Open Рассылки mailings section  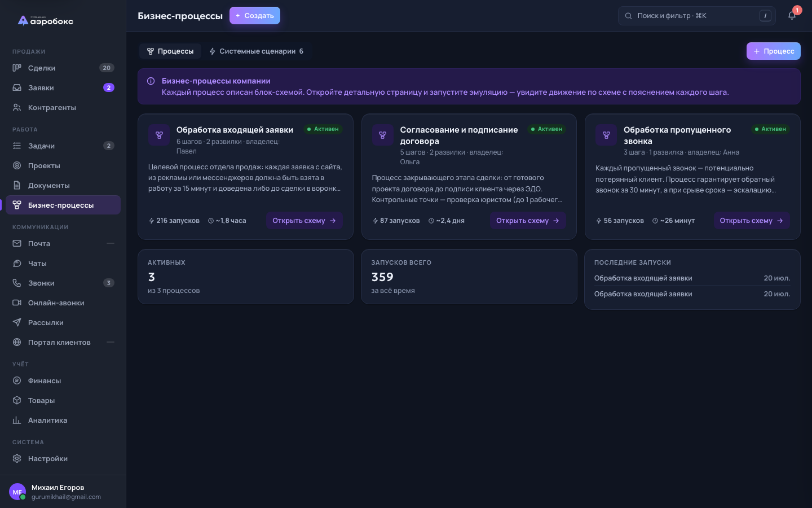[63, 322]
